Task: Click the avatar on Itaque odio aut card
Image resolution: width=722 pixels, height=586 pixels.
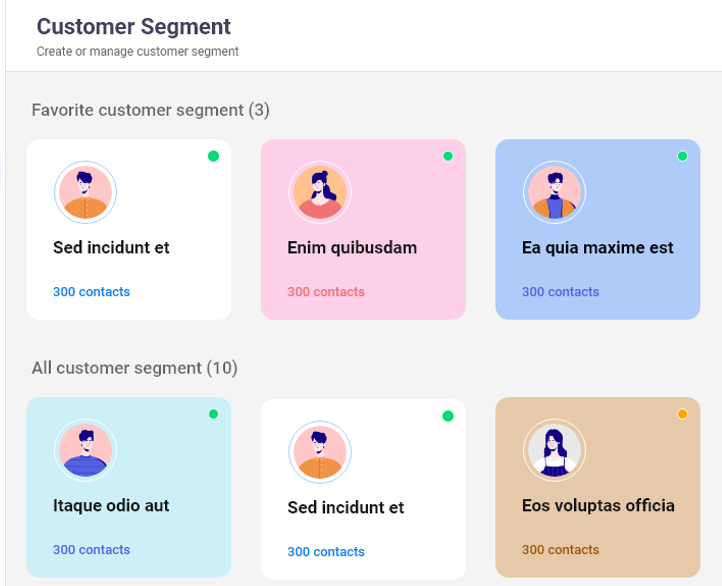Action: point(85,450)
